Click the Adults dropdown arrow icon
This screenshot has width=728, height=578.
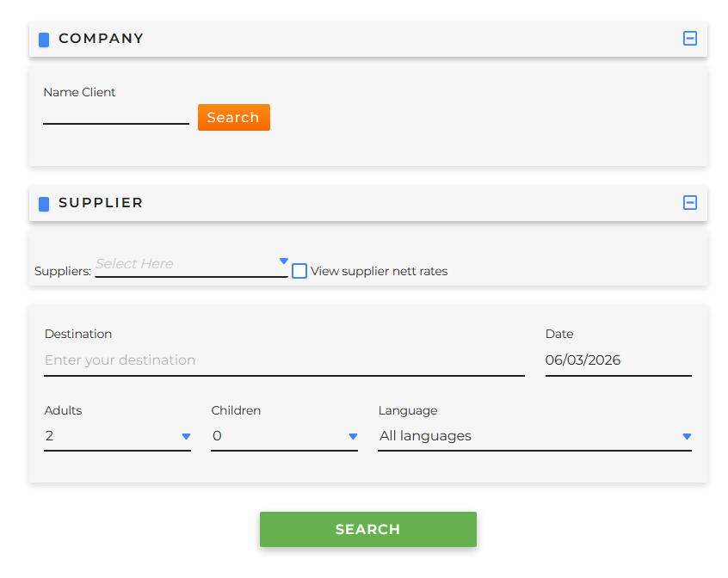186,437
